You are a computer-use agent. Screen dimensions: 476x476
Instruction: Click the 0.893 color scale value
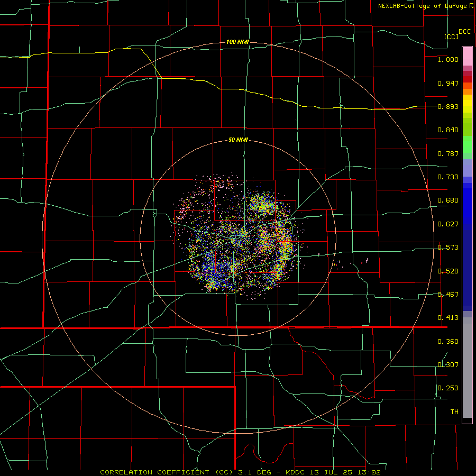point(448,106)
